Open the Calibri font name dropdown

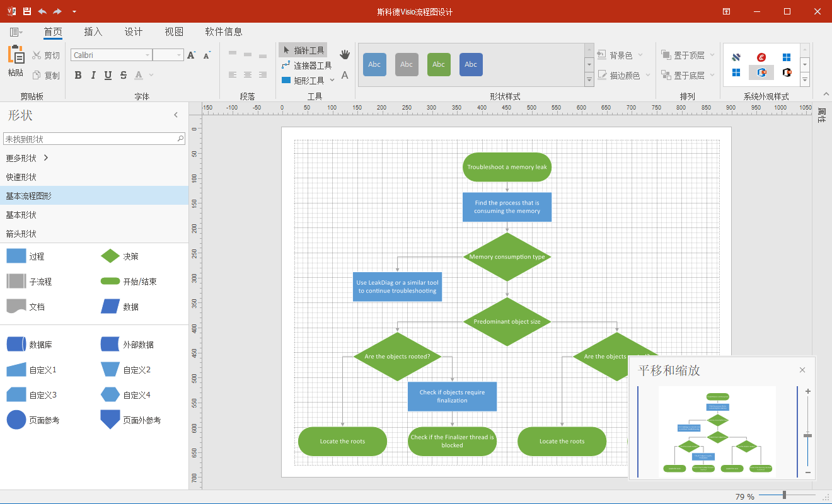click(x=147, y=55)
